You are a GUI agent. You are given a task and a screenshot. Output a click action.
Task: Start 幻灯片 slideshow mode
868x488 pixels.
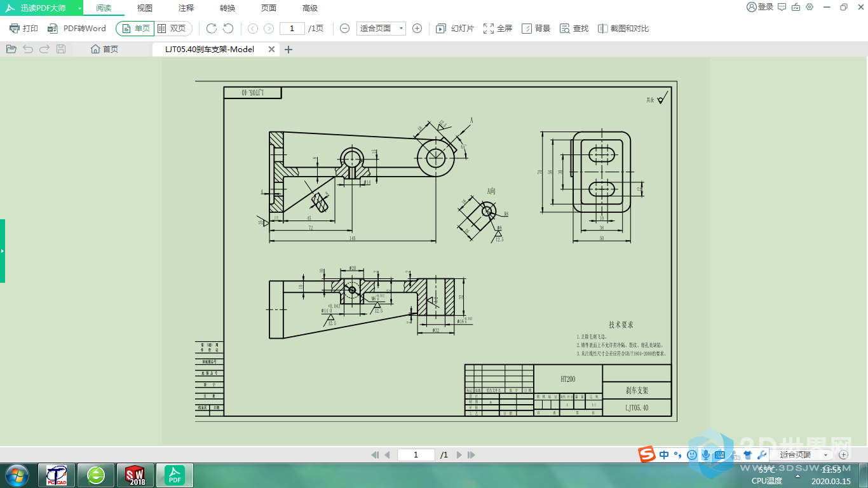pos(455,29)
